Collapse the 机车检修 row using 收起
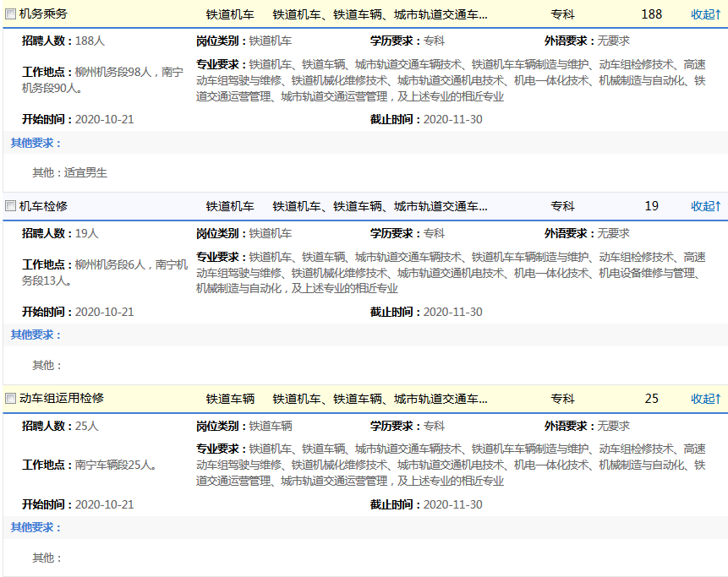Image resolution: width=728 pixels, height=577 pixels. tap(705, 206)
